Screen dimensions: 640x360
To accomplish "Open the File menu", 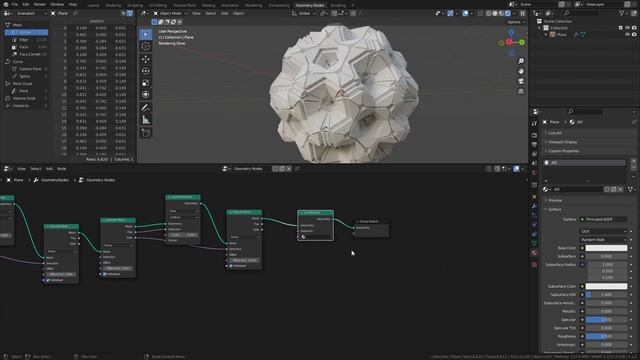I will pos(15,4).
